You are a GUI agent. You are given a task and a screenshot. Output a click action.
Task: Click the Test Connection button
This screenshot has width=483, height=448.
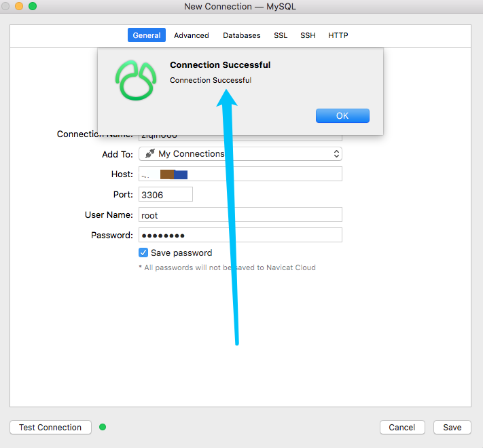click(x=50, y=428)
